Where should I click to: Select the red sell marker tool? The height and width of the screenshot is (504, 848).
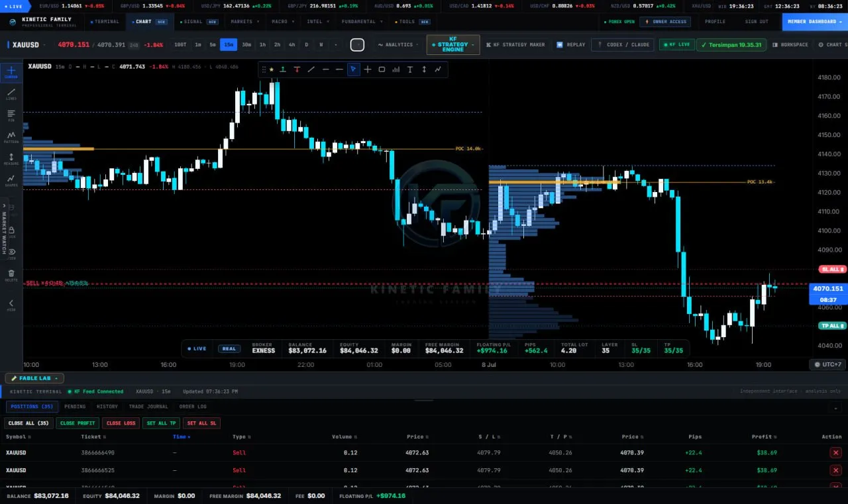click(x=297, y=69)
